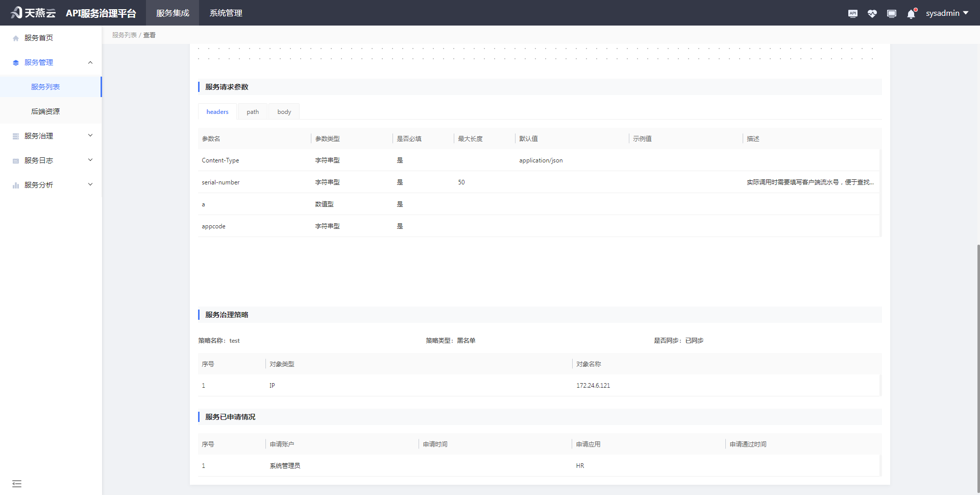Viewport: 980px width, 495px height.
Task: Open the notification bell with red badge
Action: coord(911,14)
